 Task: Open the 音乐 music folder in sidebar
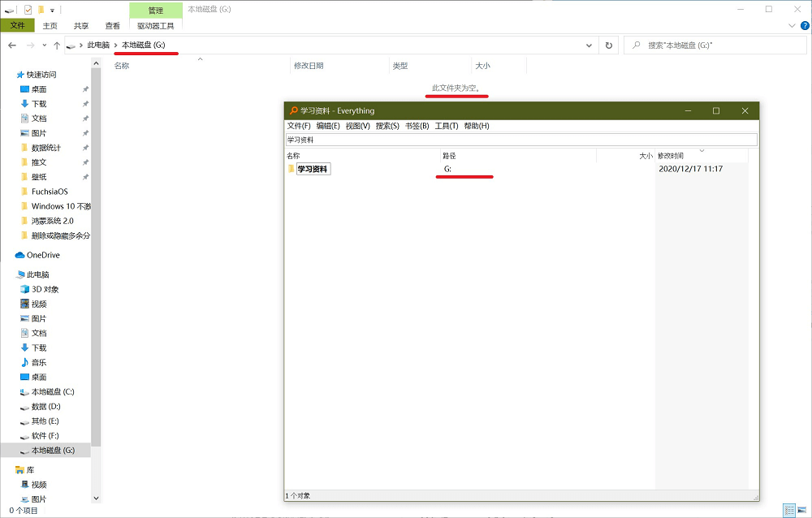[38, 362]
